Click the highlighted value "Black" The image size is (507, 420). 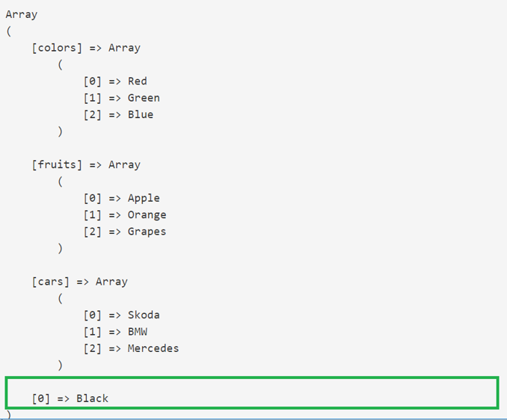click(92, 398)
